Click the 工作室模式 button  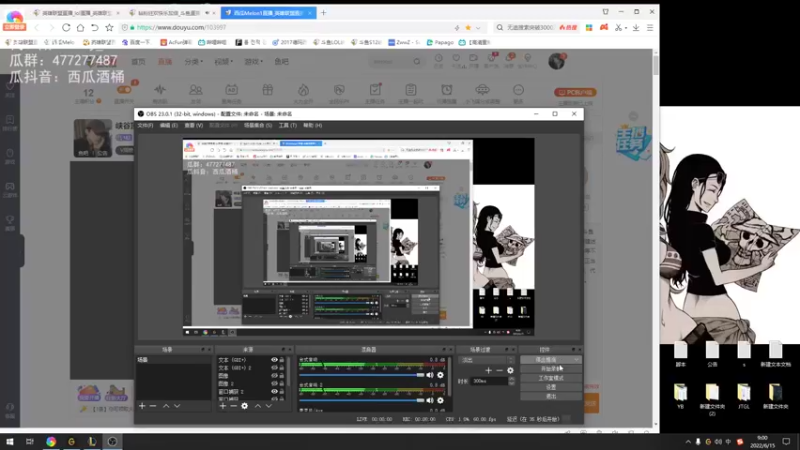click(x=551, y=378)
